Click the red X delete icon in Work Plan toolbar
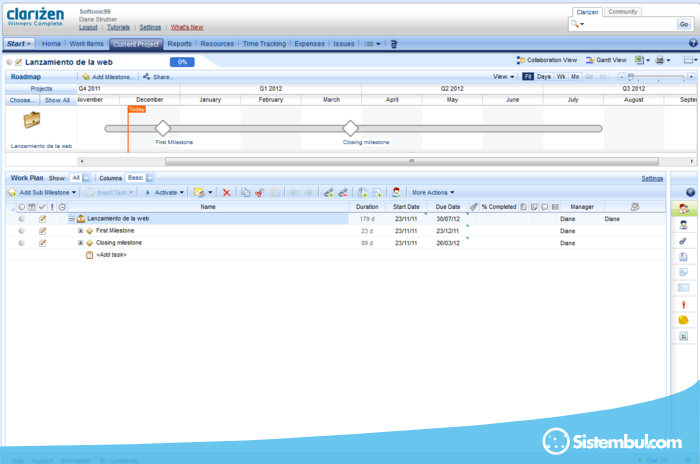 point(227,192)
